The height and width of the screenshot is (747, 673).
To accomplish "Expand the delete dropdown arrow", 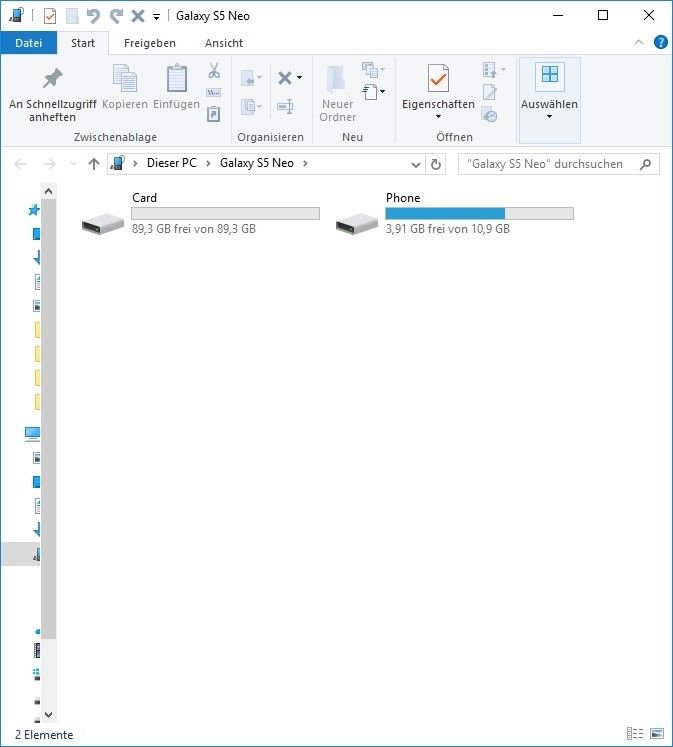I will click(299, 77).
